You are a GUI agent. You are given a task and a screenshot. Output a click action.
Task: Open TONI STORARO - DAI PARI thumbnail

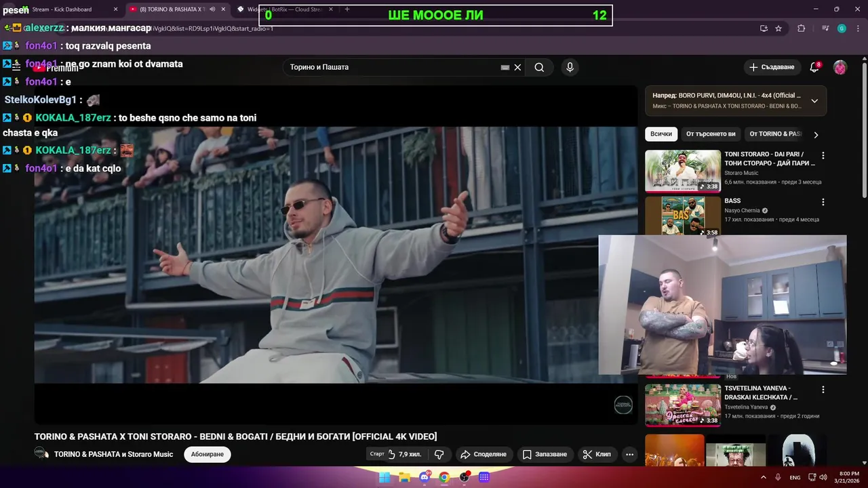pyautogui.click(x=683, y=171)
